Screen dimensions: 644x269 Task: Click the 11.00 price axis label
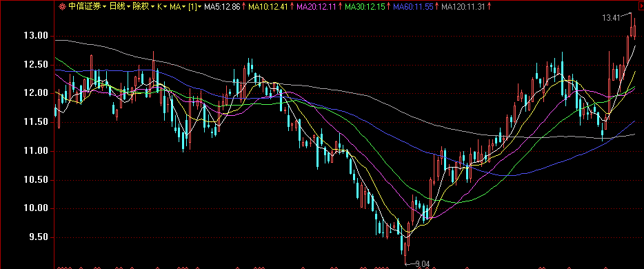[x=35, y=151]
